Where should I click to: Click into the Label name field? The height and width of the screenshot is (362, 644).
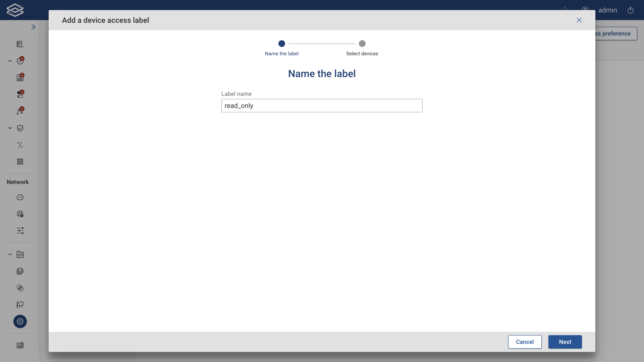pos(322,106)
